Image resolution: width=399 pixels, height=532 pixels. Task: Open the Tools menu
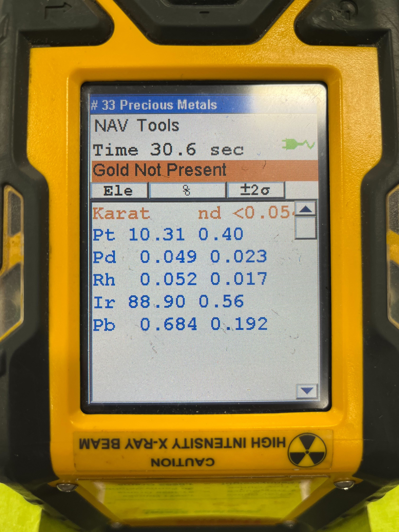159,125
